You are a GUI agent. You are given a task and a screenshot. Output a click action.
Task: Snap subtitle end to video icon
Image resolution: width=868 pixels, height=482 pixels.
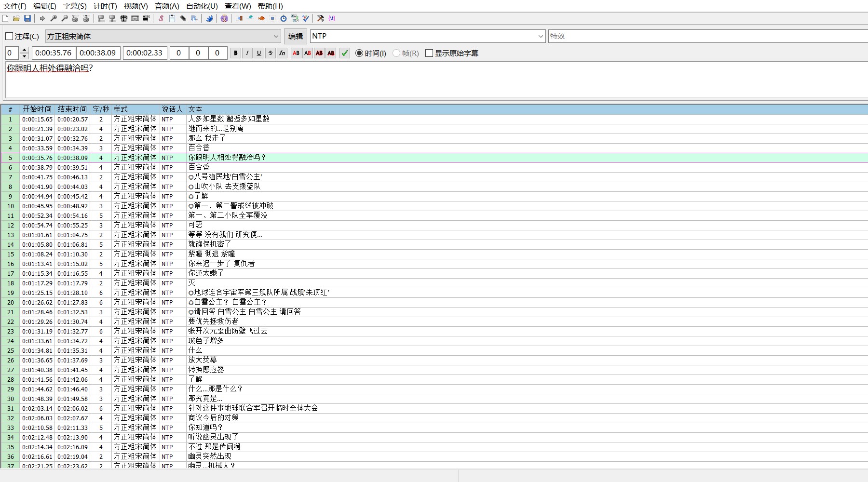coord(112,18)
